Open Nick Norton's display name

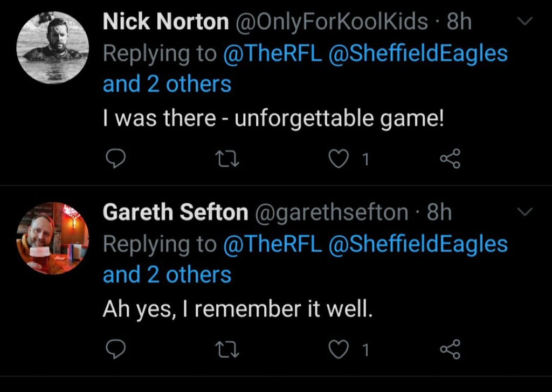coord(165,22)
